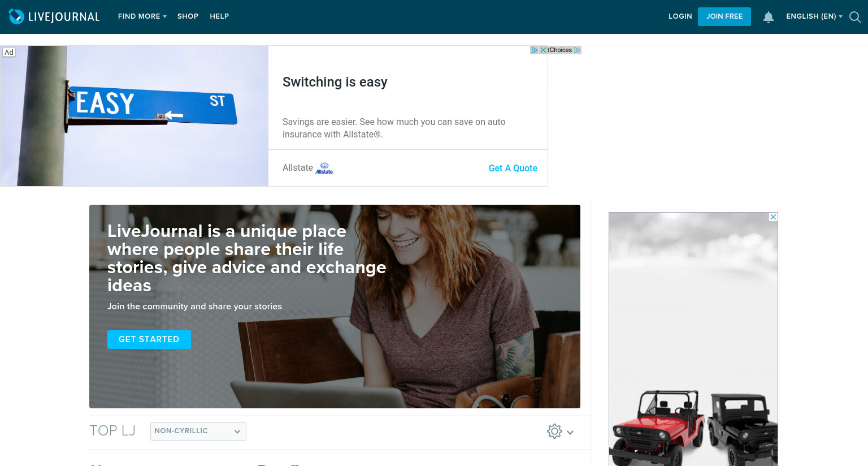Image resolution: width=868 pixels, height=466 pixels.
Task: Click the LiveJournal logo icon
Action: tap(16, 16)
